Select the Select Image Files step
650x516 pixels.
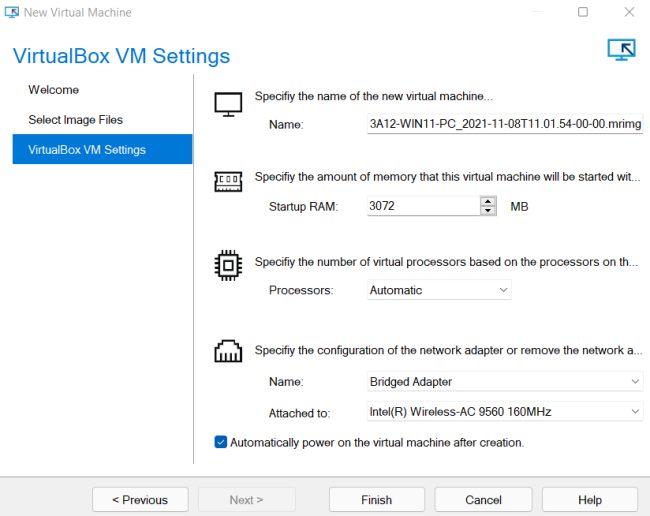pyautogui.click(x=76, y=120)
